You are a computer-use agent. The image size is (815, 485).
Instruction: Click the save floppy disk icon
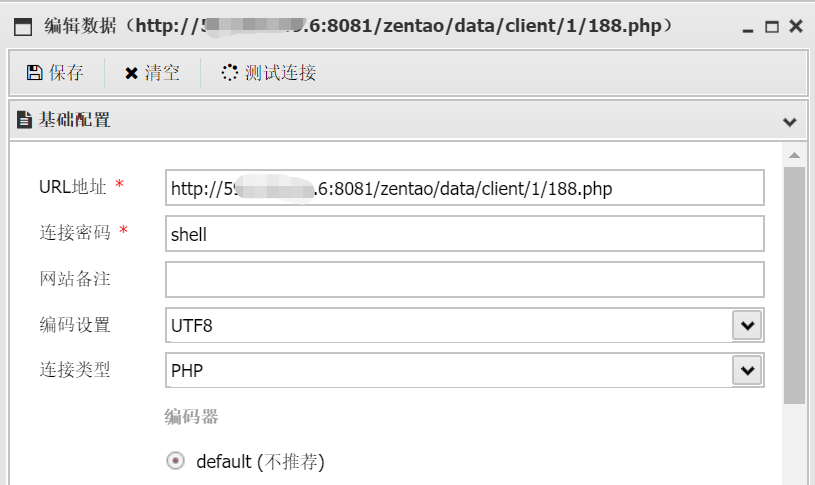pyautogui.click(x=34, y=72)
